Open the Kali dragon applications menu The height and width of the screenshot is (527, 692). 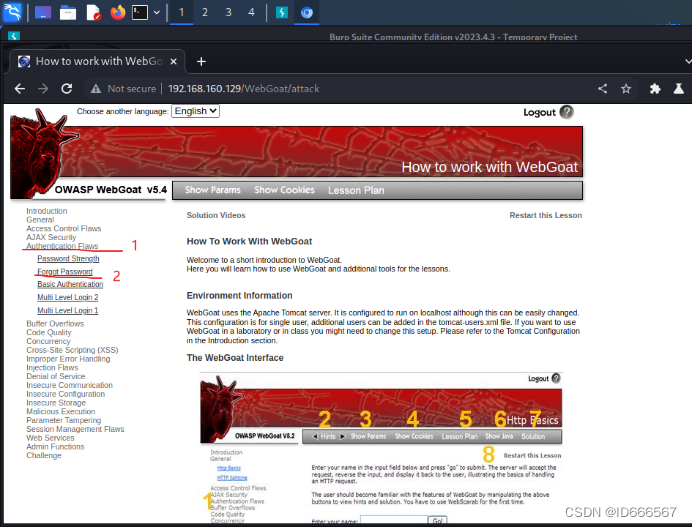(x=12, y=12)
